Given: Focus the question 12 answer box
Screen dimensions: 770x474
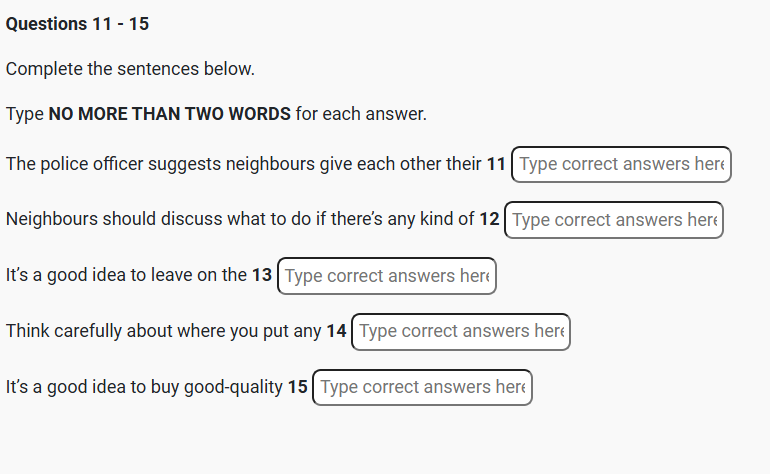Looking at the screenshot, I should (x=613, y=220).
